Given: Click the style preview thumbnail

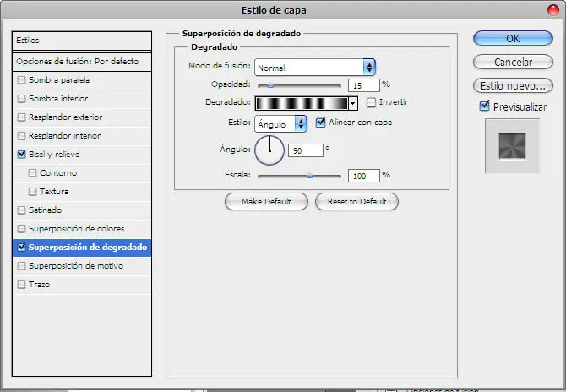Looking at the screenshot, I should pyautogui.click(x=512, y=146).
